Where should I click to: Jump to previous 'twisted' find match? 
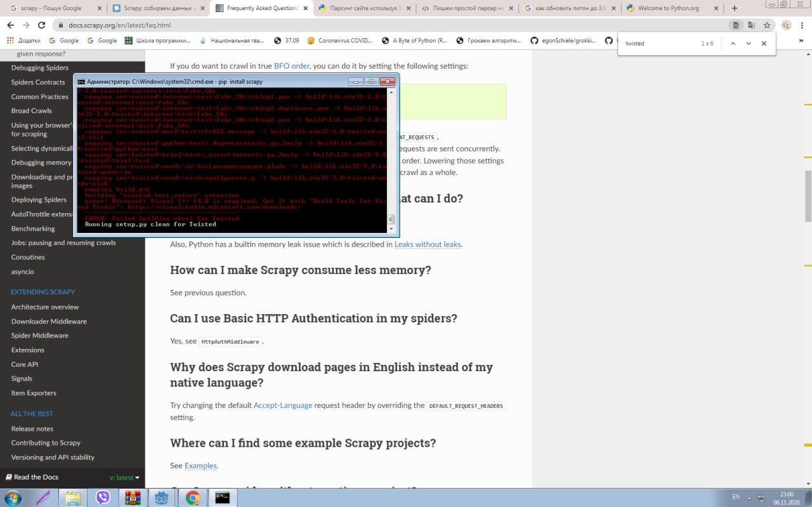point(733,44)
